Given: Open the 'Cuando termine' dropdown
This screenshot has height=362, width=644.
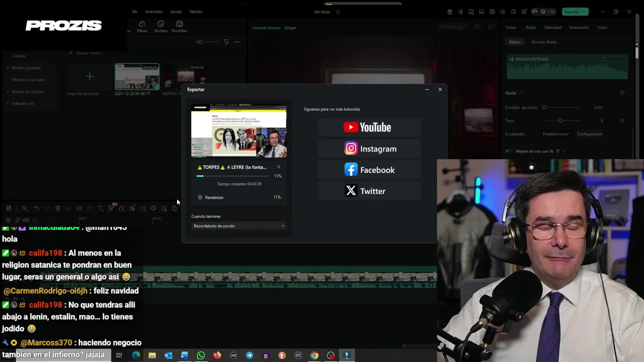Looking at the screenshot, I should (x=239, y=226).
